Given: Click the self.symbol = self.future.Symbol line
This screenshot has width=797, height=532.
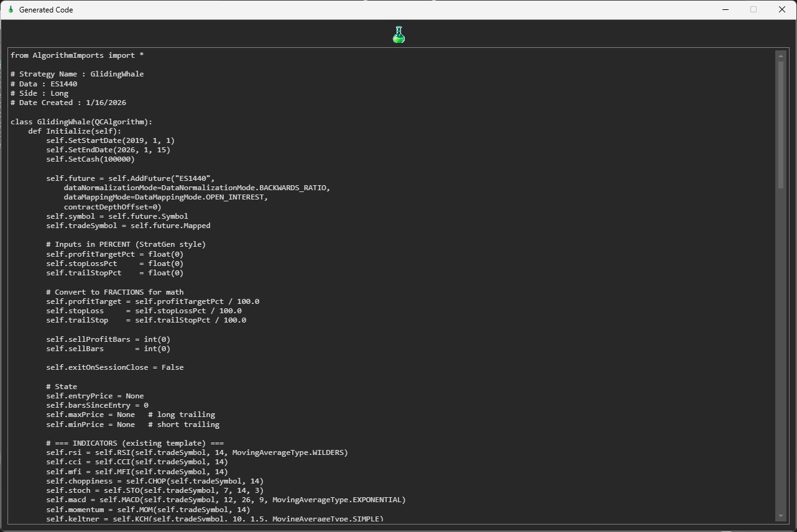Looking at the screenshot, I should 117,216.
